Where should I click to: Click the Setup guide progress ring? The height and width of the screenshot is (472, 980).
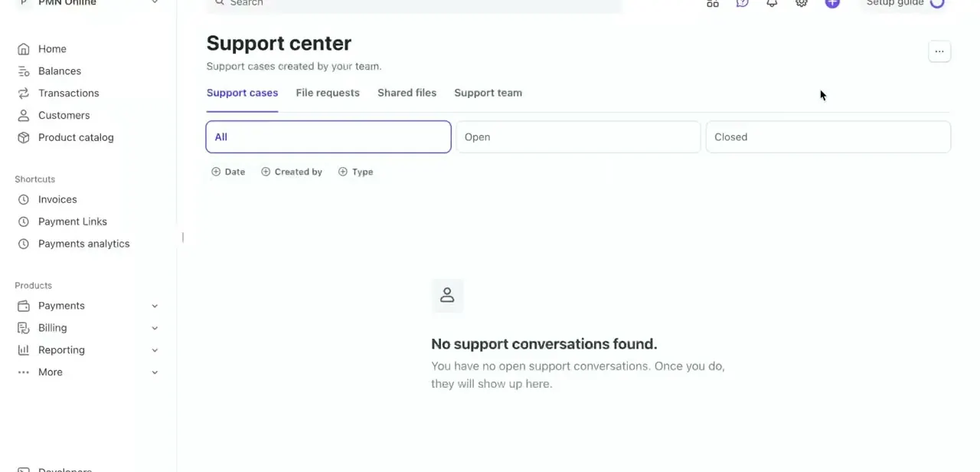pos(937,3)
